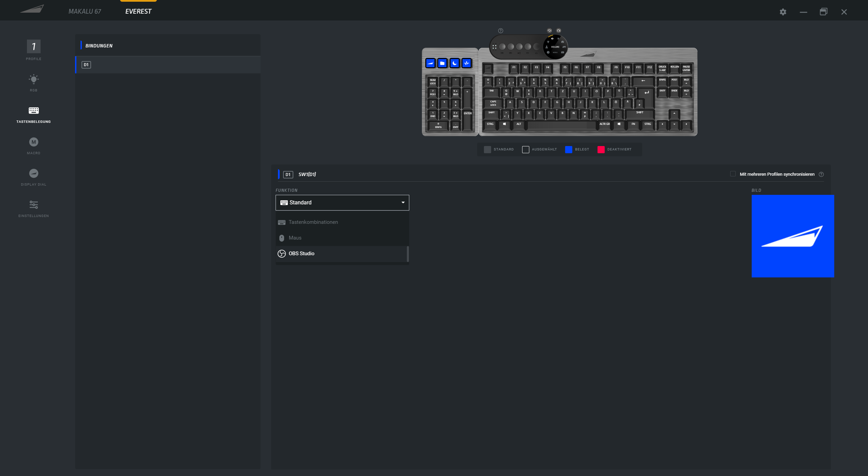Screen dimensions: 868x476
Task: Switch to the EVEREST device tab
Action: pos(138,12)
